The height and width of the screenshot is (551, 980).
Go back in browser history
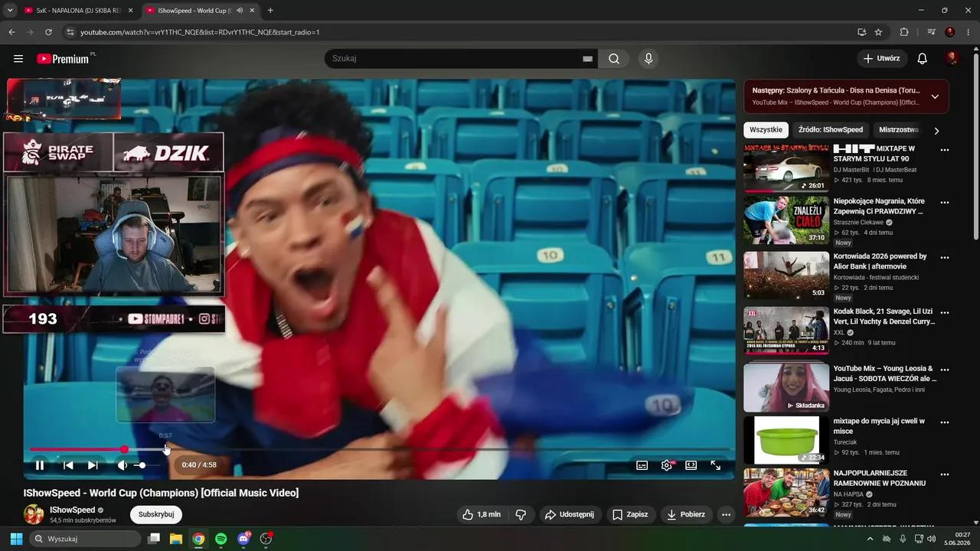[x=11, y=32]
